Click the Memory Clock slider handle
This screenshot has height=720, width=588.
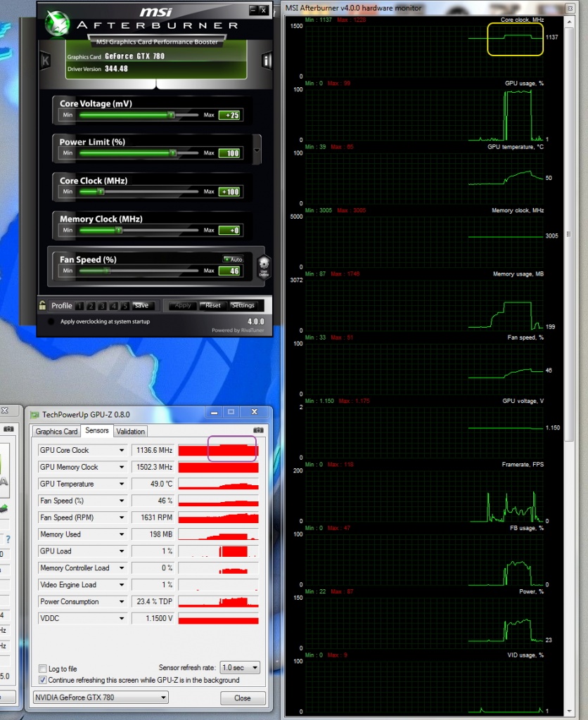pyautogui.click(x=119, y=230)
